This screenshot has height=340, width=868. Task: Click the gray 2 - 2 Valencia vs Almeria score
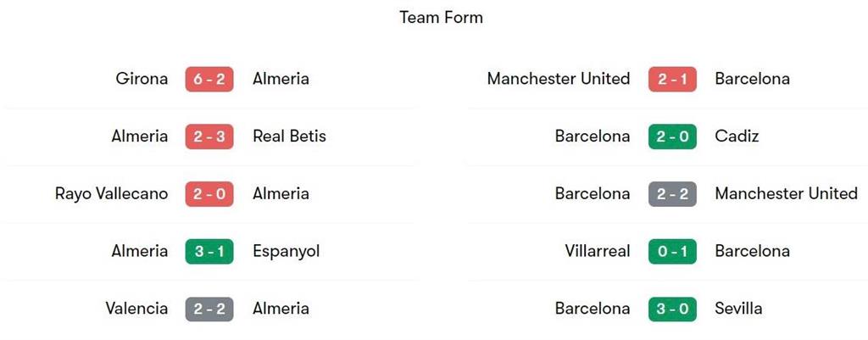[209, 309]
